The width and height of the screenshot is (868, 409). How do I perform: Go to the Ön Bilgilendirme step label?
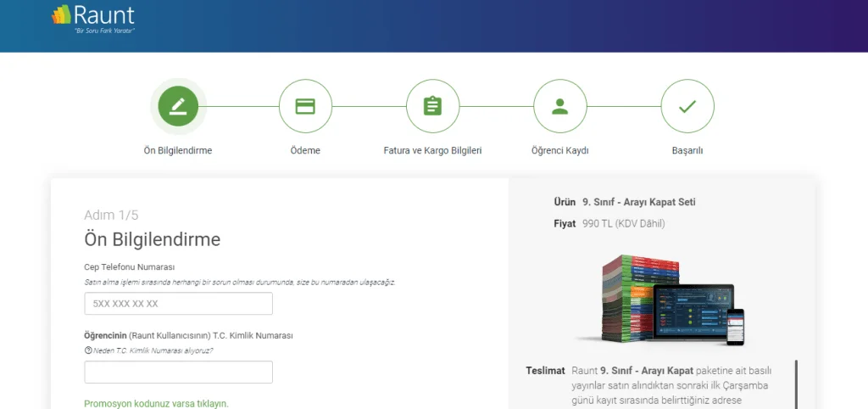click(x=178, y=150)
